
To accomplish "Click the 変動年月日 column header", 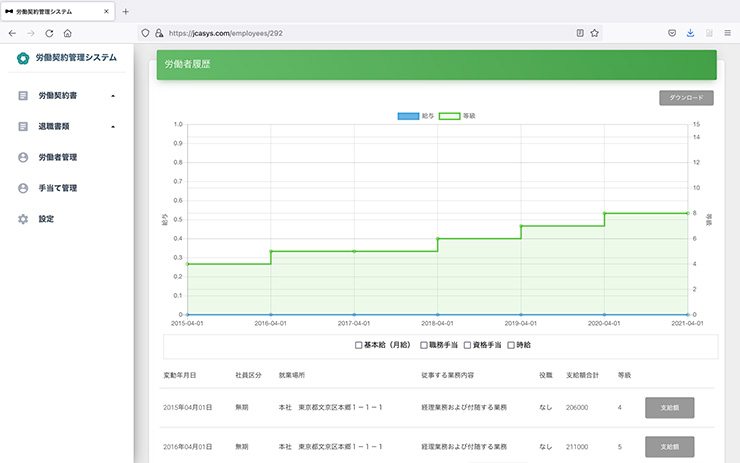I will click(180, 375).
